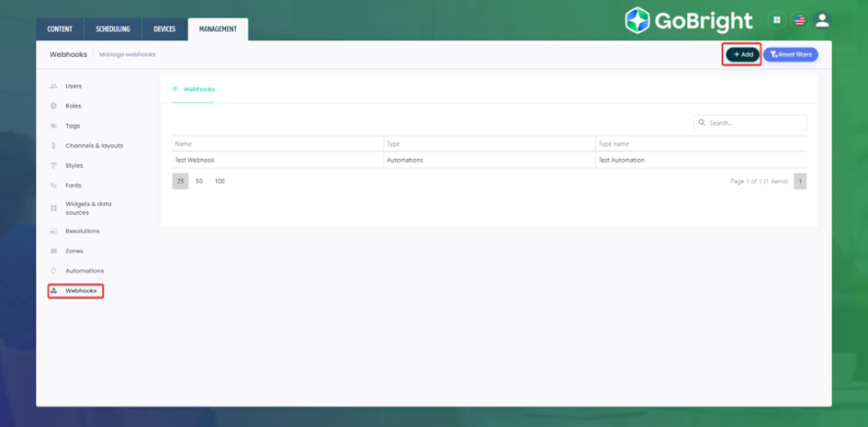Open the user profile icon
The height and width of the screenshot is (427, 868).
[x=822, y=20]
